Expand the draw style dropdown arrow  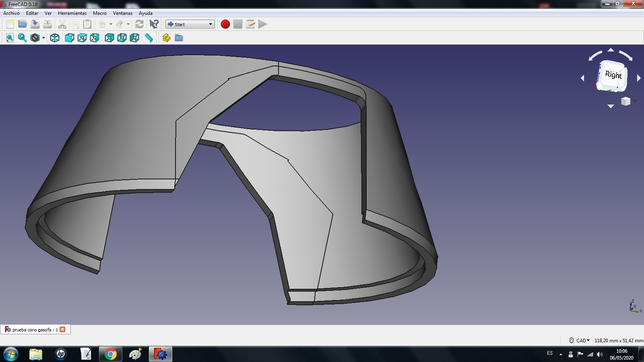click(x=43, y=38)
